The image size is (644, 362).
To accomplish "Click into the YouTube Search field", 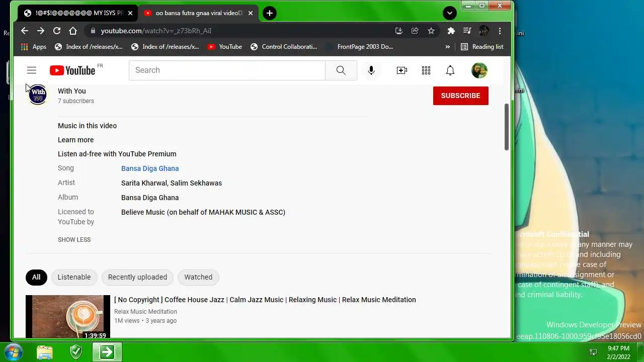I will 227,70.
